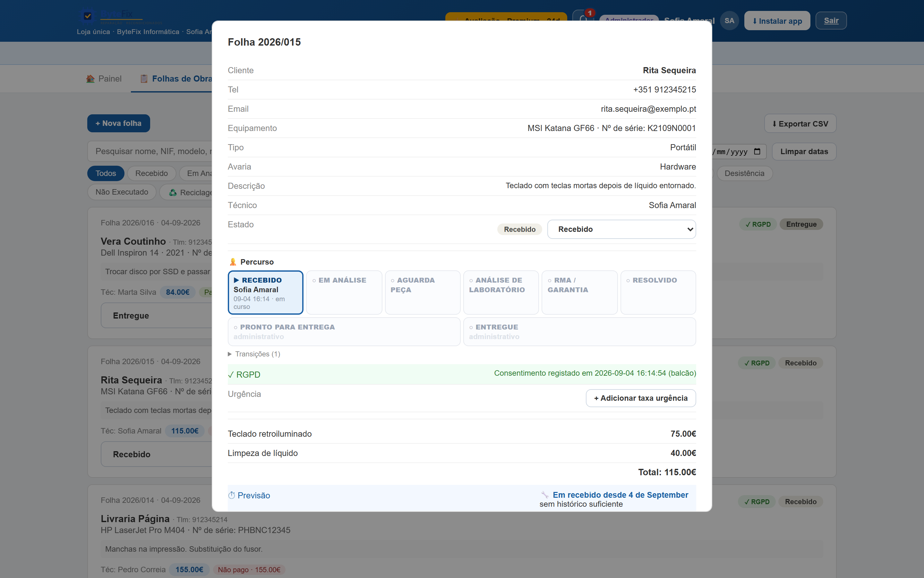Click the ByteFix logo icon
Screen dimensions: 924x578
pyautogui.click(x=88, y=16)
